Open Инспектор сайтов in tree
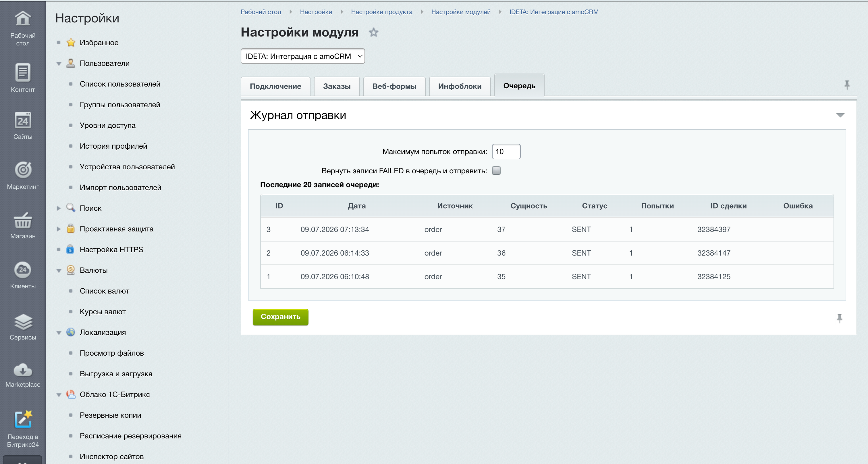This screenshot has width=868, height=464. coord(111,457)
